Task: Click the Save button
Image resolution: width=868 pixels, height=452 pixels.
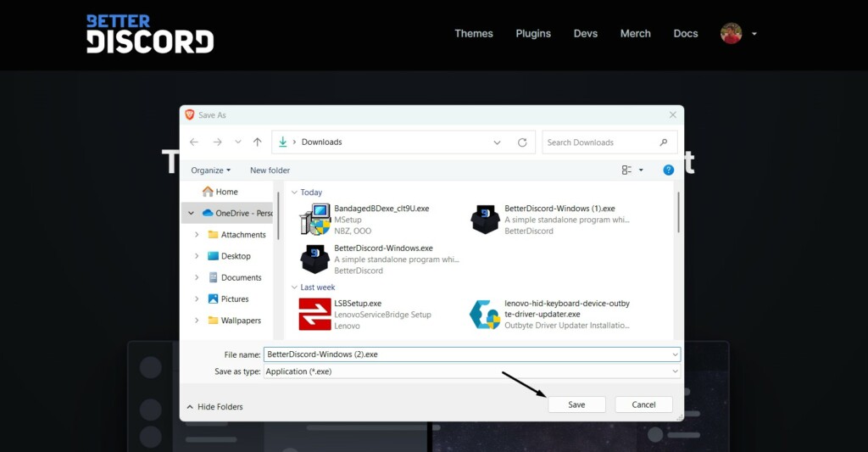Action: click(x=576, y=405)
